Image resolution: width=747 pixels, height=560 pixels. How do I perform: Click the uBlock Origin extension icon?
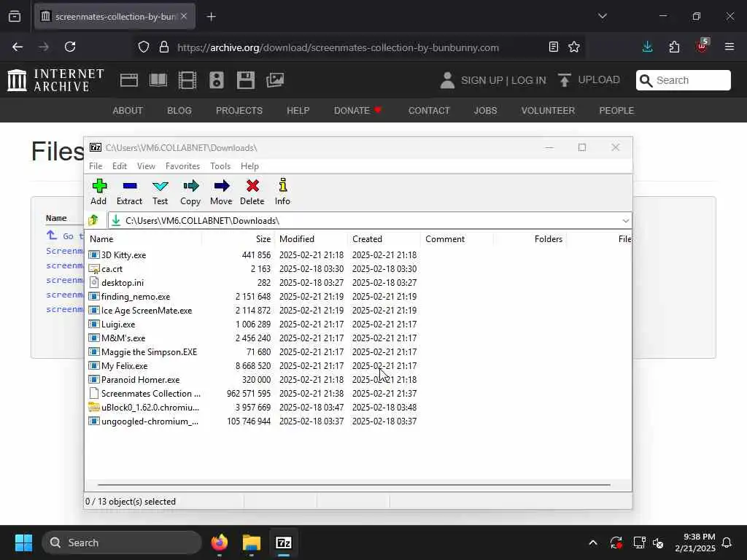(x=702, y=46)
